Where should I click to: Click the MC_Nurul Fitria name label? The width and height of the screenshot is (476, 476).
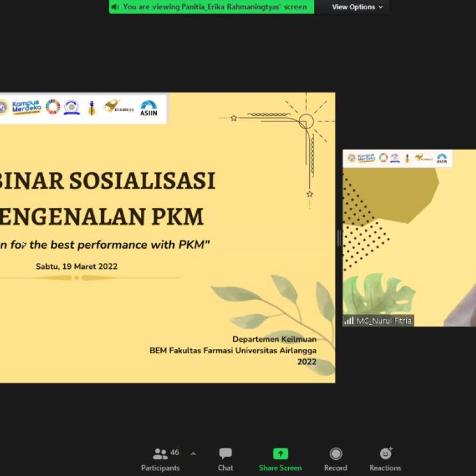384,321
